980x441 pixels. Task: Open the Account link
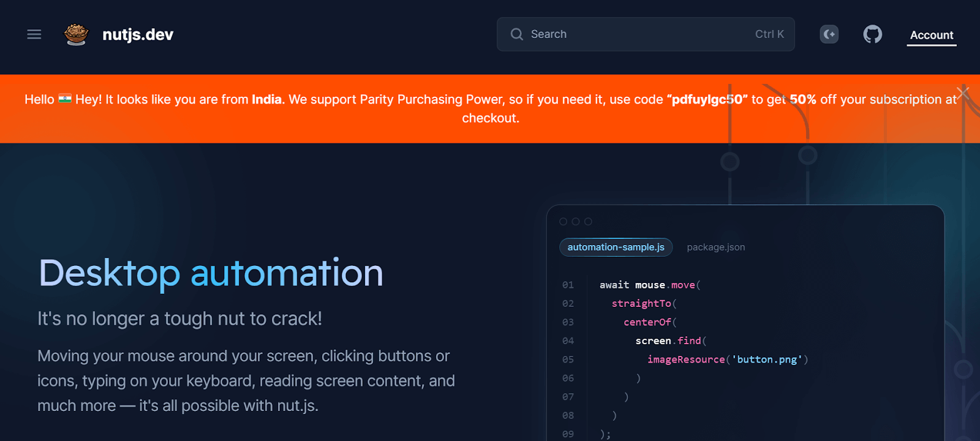pyautogui.click(x=932, y=35)
